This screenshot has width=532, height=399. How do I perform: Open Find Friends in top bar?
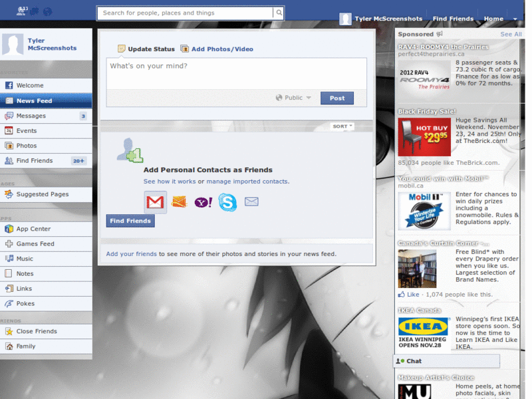coord(453,19)
